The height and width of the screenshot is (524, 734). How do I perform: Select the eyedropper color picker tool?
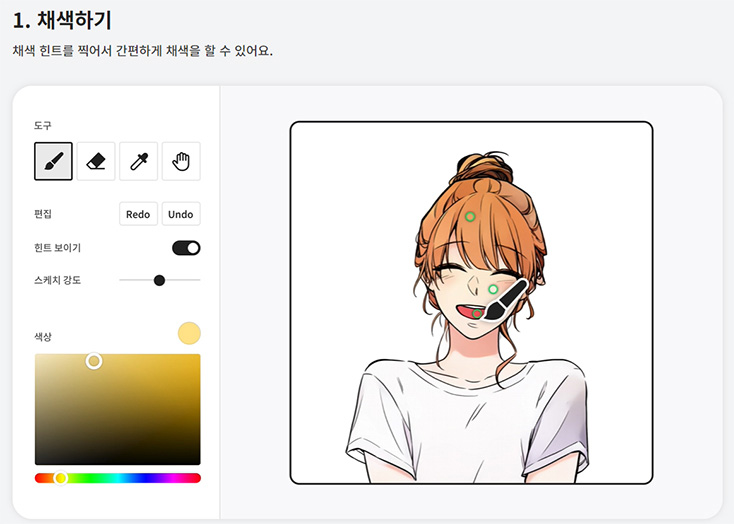[x=139, y=161]
